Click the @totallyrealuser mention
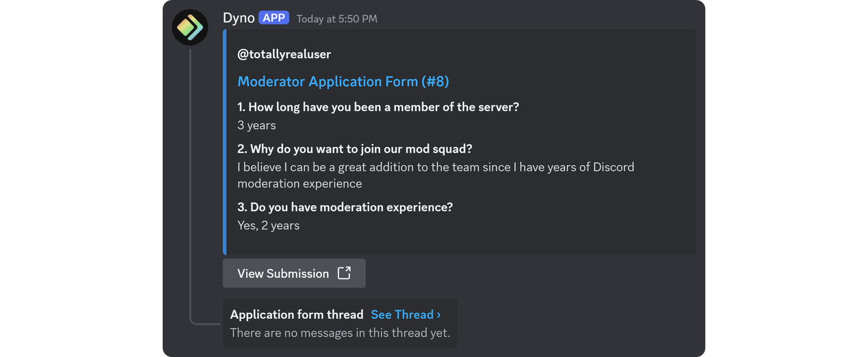The width and height of the screenshot is (868, 357). pos(285,54)
